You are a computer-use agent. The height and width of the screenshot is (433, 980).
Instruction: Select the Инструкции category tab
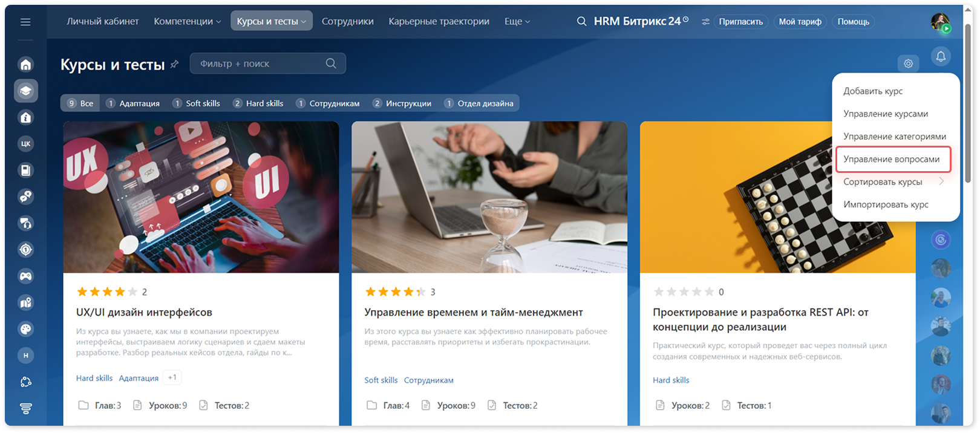click(x=402, y=103)
